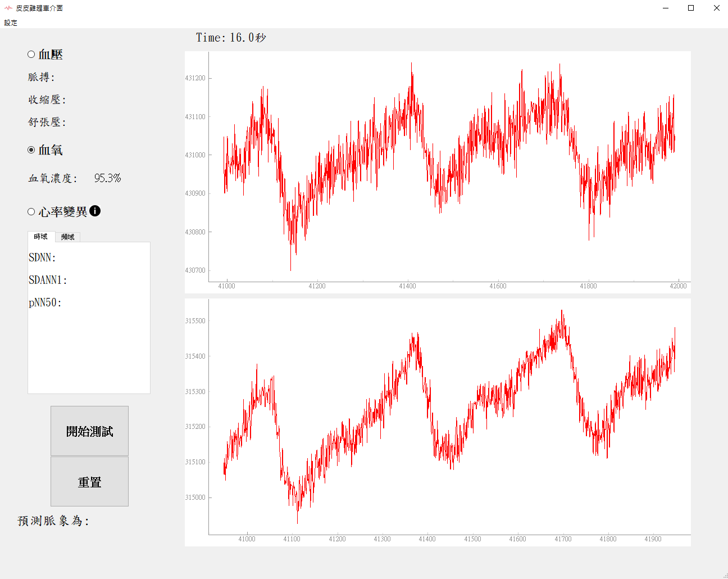
Task: Minimize the application window
Action: point(666,8)
